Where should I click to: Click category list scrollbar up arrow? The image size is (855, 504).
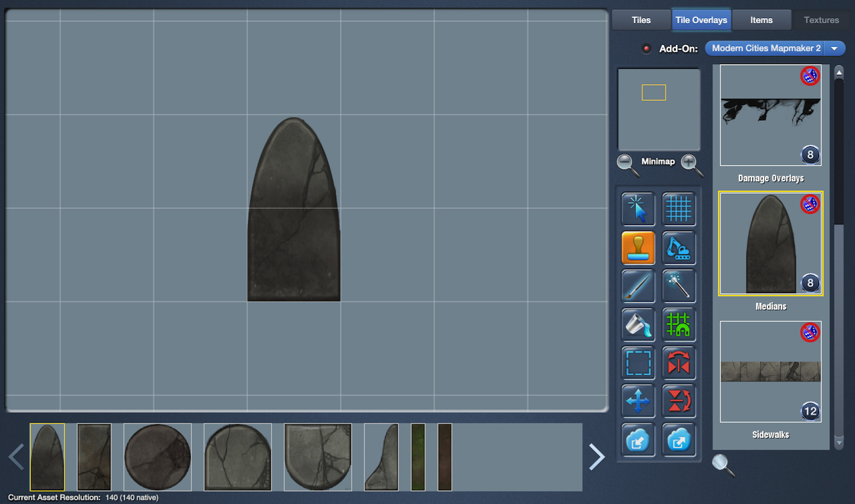pyautogui.click(x=839, y=71)
